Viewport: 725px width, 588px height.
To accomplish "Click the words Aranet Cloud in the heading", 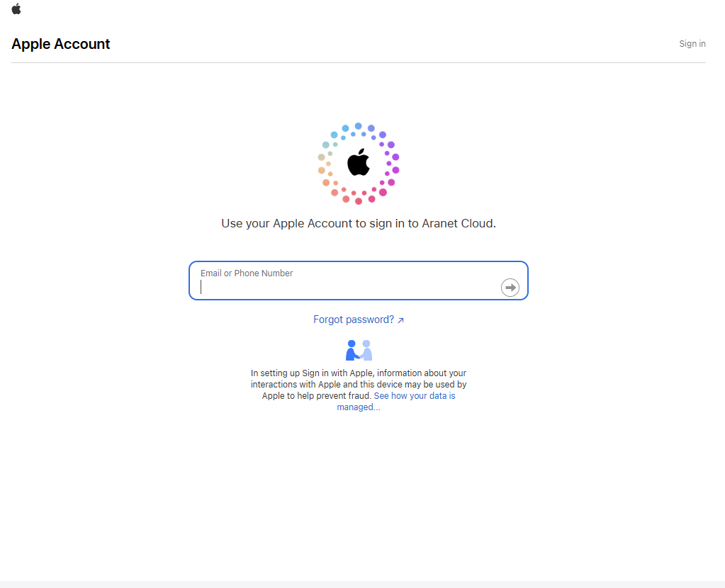I will [x=458, y=223].
